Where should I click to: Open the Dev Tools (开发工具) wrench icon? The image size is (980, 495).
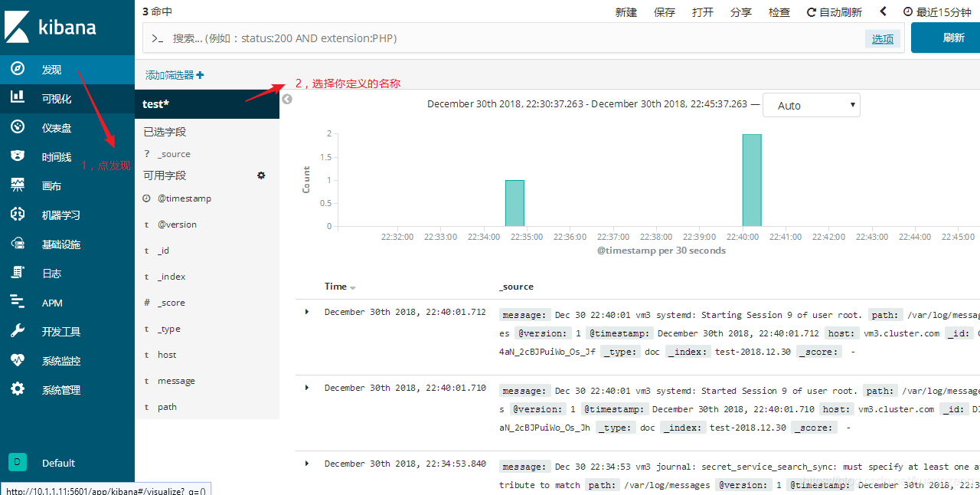(18, 331)
